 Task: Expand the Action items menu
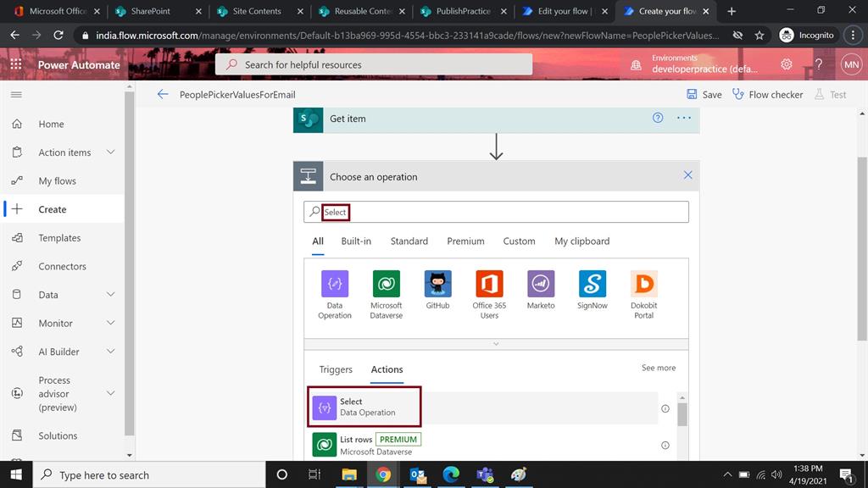pyautogui.click(x=111, y=152)
